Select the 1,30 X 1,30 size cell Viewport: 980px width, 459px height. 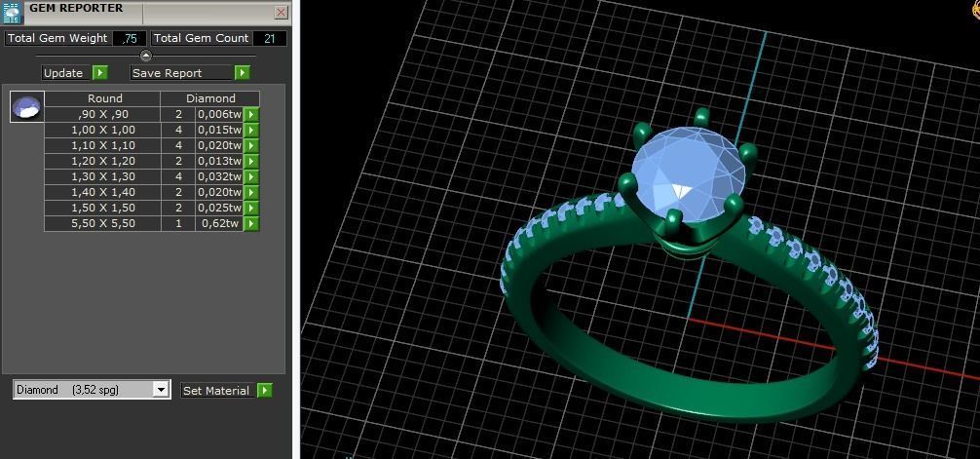coord(102,177)
